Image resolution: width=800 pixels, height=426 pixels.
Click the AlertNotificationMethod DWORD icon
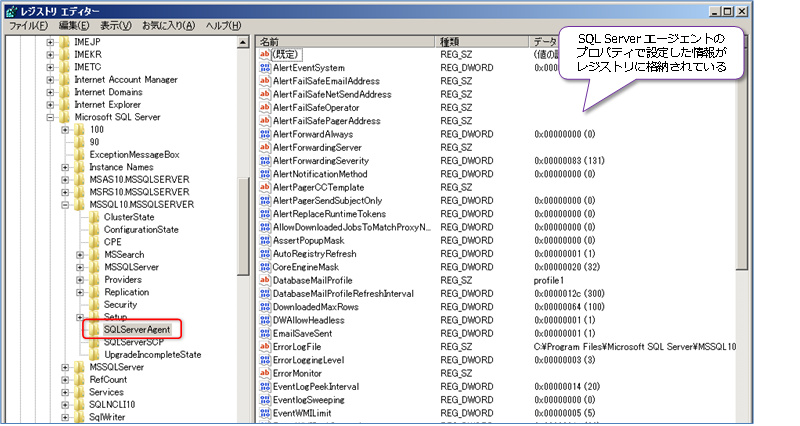point(264,173)
